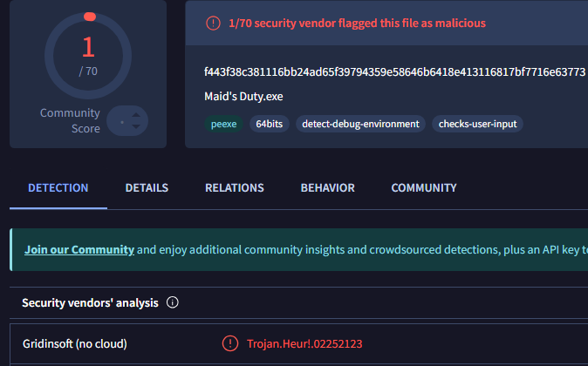
Task: Upvote the community score with up arrow
Action: point(137,113)
